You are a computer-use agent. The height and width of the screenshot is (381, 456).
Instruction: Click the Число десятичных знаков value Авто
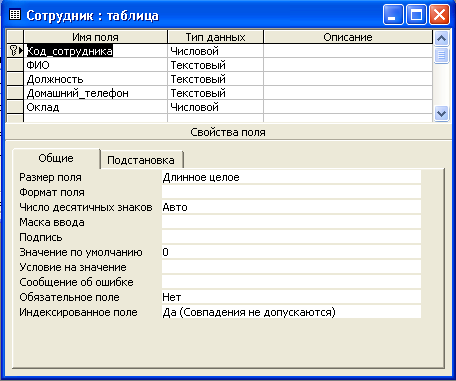pyautogui.click(x=291, y=207)
